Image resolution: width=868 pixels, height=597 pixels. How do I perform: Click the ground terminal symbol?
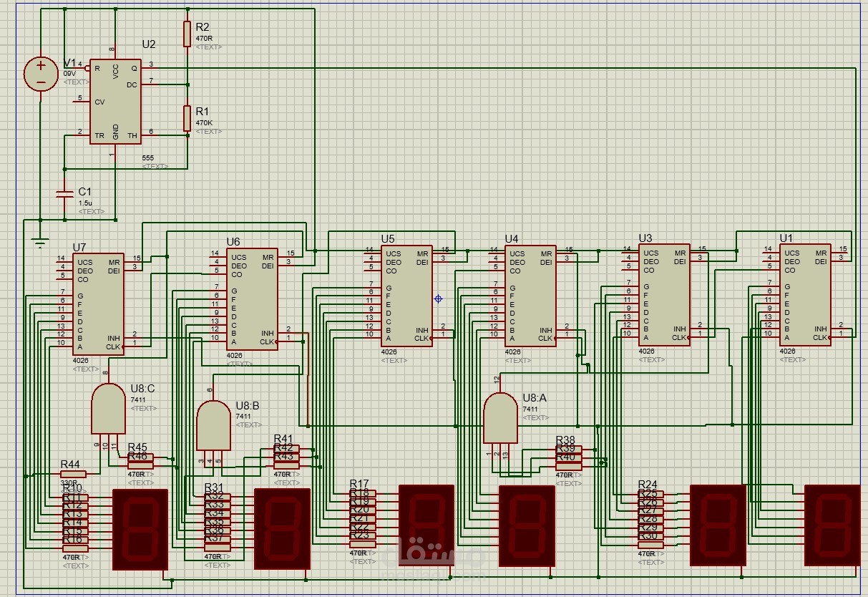click(x=41, y=243)
